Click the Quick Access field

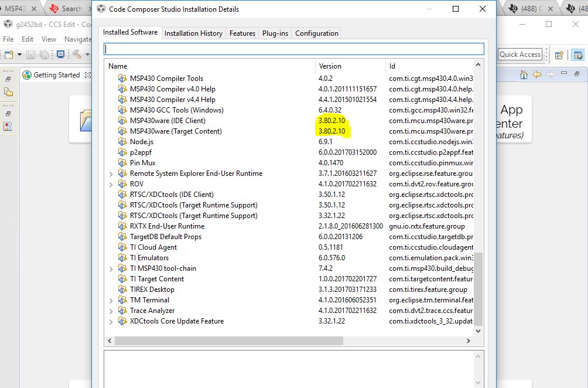pos(519,55)
